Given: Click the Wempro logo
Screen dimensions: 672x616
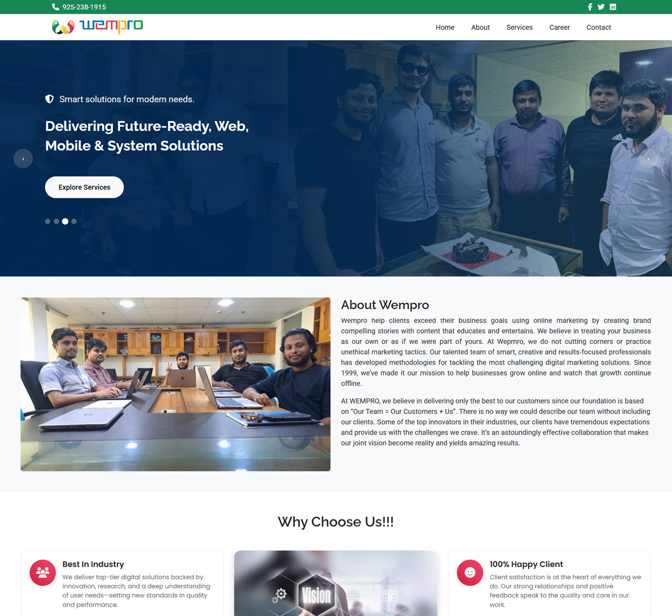Looking at the screenshot, I should pos(98,27).
